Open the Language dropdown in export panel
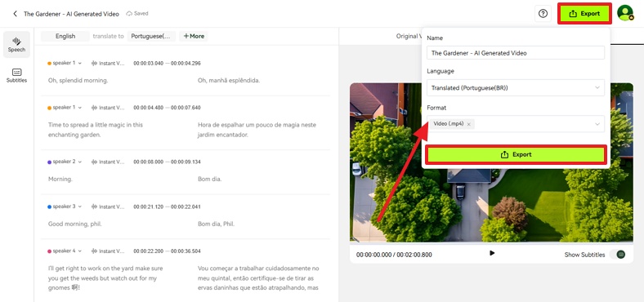The width and height of the screenshot is (644, 302). point(516,87)
